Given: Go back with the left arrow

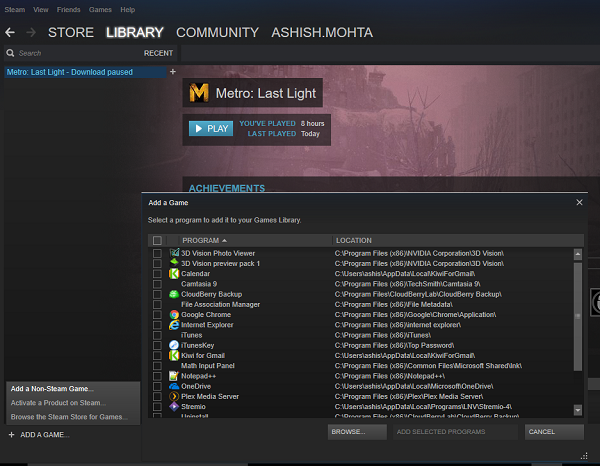Looking at the screenshot, I should (x=10, y=33).
